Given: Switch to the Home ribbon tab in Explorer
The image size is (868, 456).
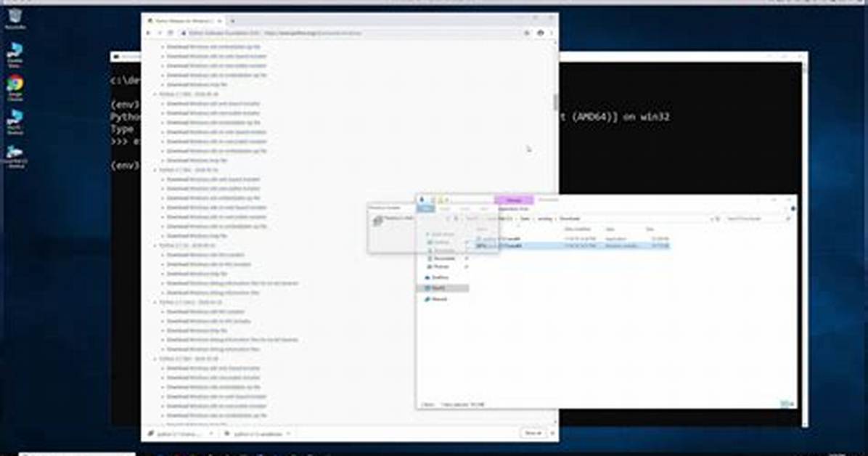Looking at the screenshot, I should pyautogui.click(x=444, y=209).
